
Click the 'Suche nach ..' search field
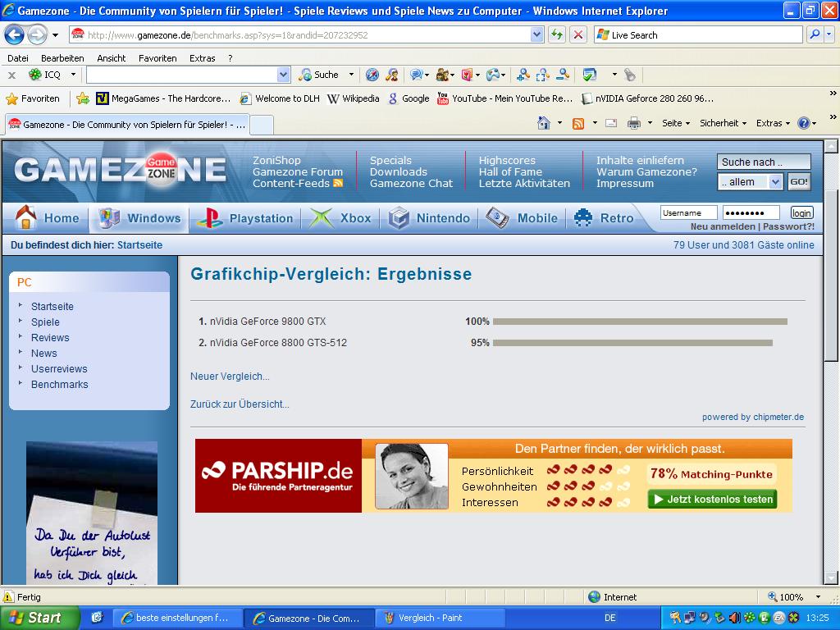point(764,162)
